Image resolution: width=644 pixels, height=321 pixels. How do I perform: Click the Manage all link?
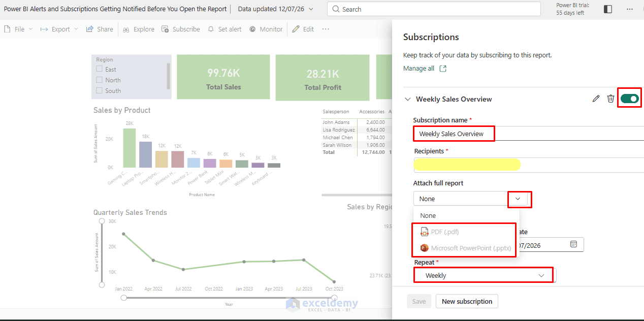tap(418, 68)
